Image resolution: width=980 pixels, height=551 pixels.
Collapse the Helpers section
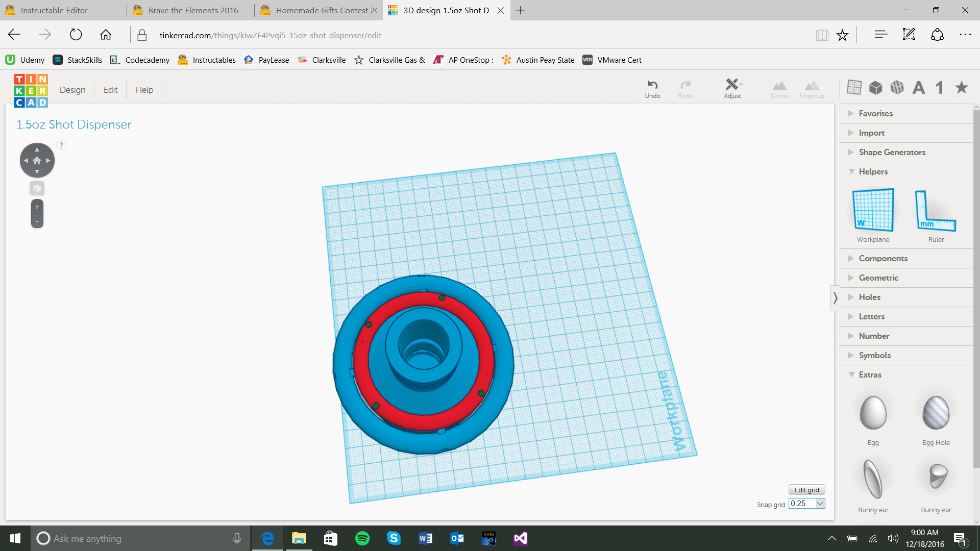coord(873,171)
